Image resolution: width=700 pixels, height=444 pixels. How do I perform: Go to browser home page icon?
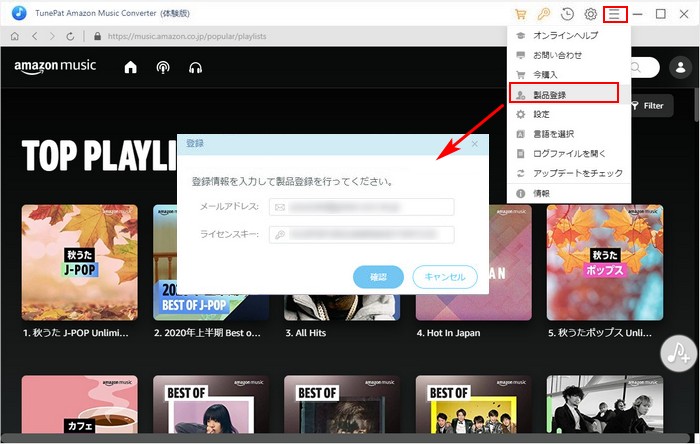pos(15,36)
